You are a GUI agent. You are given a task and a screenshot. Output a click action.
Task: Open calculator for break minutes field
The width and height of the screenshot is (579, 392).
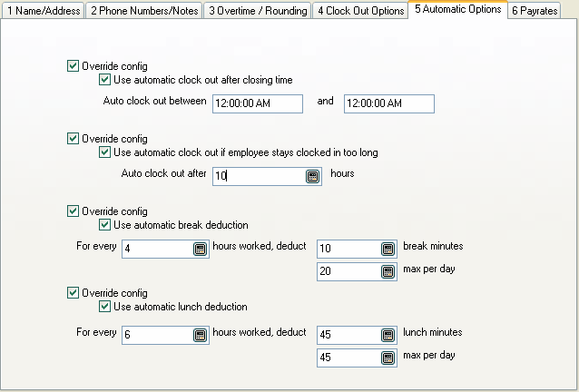(x=388, y=250)
